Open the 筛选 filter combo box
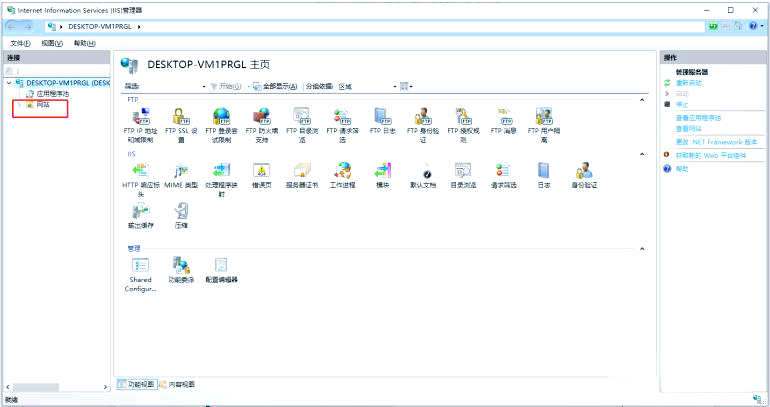This screenshot has width=770, height=407. [x=174, y=86]
